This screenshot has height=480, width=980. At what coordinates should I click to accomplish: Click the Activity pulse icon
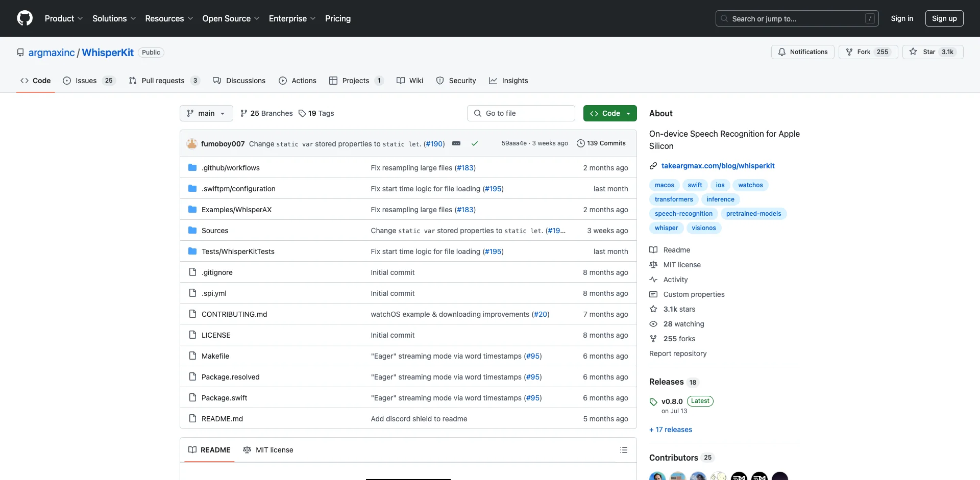pos(653,280)
